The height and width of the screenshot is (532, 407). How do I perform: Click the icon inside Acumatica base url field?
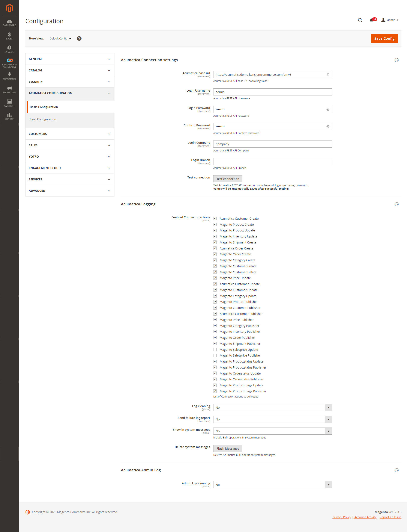click(328, 75)
